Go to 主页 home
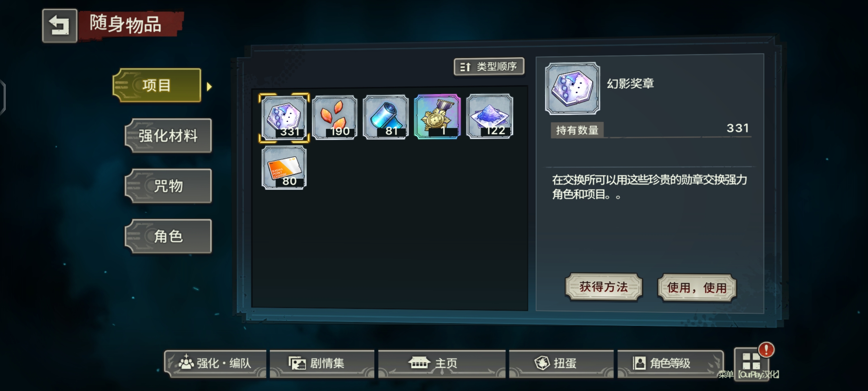This screenshot has width=868, height=391. point(442,363)
